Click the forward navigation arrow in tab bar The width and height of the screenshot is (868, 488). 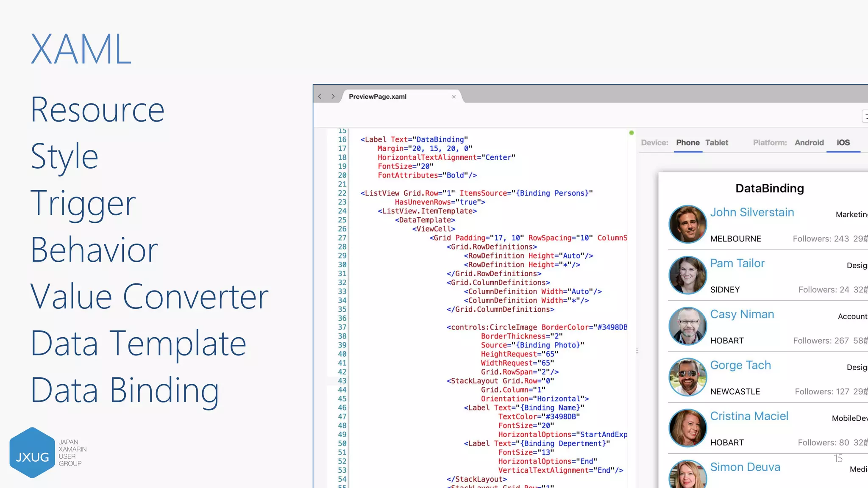point(333,97)
